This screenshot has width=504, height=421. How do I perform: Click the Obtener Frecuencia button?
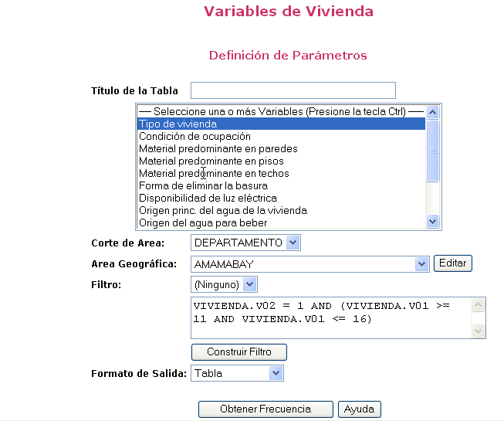pos(266,409)
